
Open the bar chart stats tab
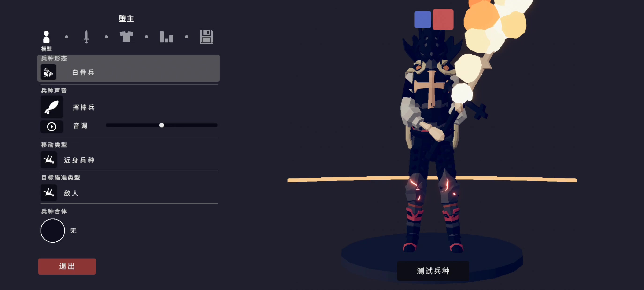[x=167, y=37]
